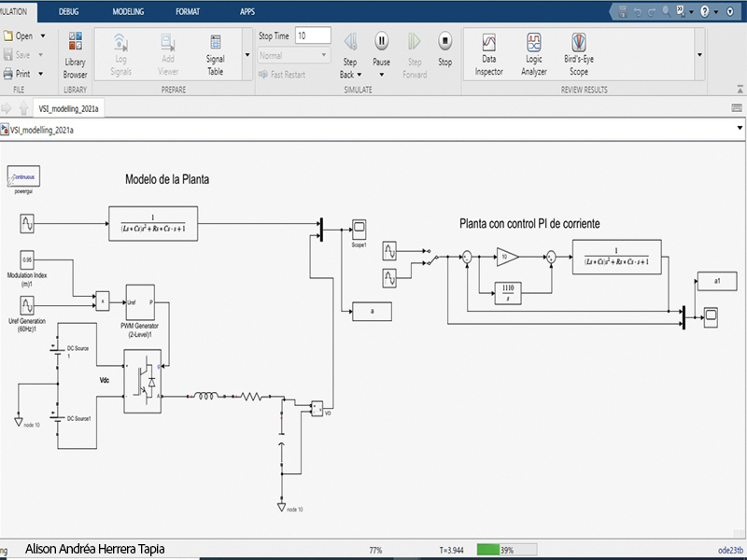The width and height of the screenshot is (747, 560).
Task: Expand the Step Back options arrow
Action: click(x=359, y=75)
